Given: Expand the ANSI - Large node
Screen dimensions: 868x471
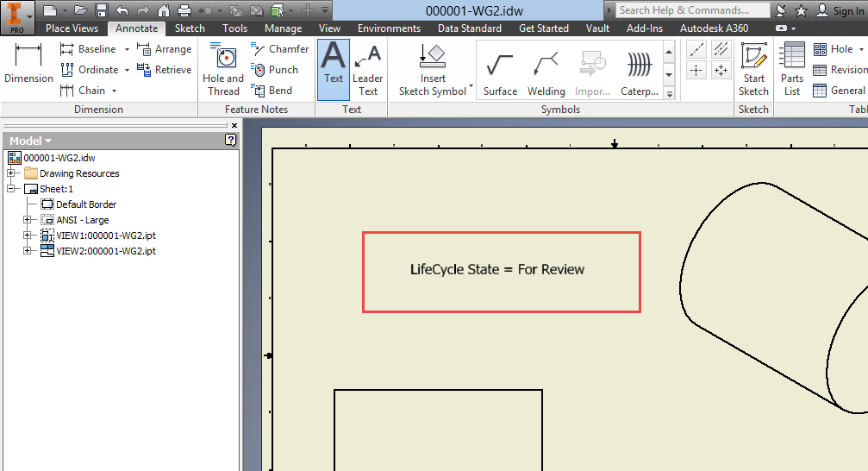Looking at the screenshot, I should coord(27,220).
